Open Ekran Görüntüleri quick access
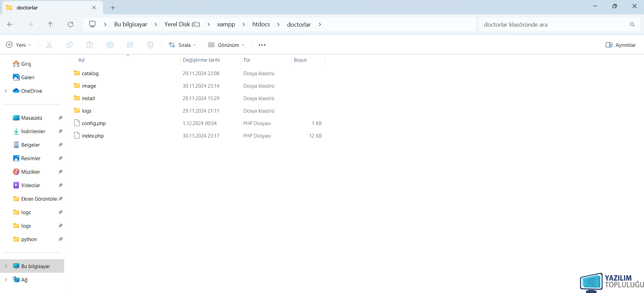 [x=35, y=199]
